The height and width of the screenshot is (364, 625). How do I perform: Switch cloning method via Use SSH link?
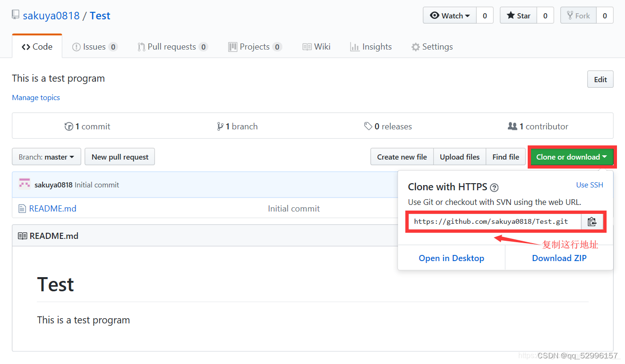click(x=590, y=185)
